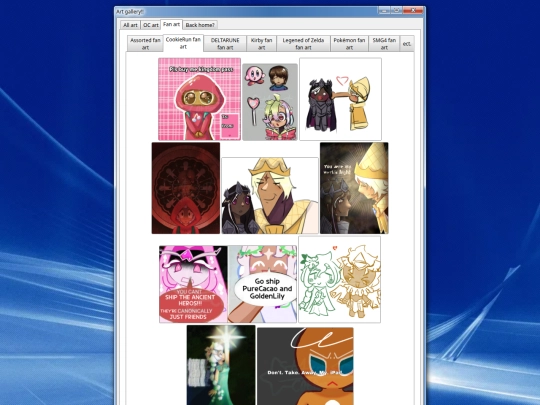
Task: Open the OC art tab
Action: pyautogui.click(x=150, y=25)
